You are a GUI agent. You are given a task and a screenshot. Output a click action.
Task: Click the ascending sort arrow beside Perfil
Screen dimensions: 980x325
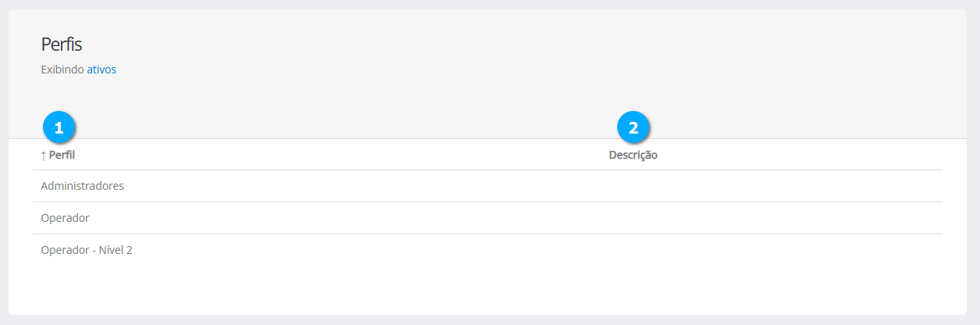pos(44,155)
